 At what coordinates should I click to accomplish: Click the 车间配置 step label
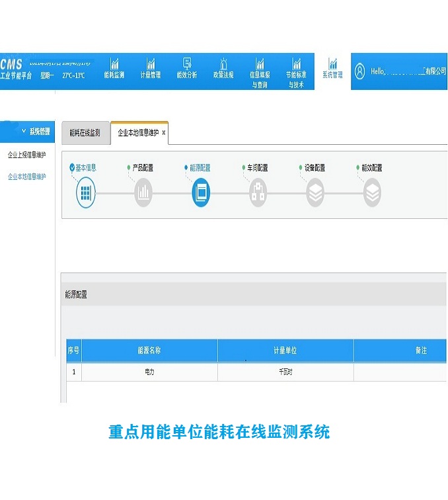[258, 168]
